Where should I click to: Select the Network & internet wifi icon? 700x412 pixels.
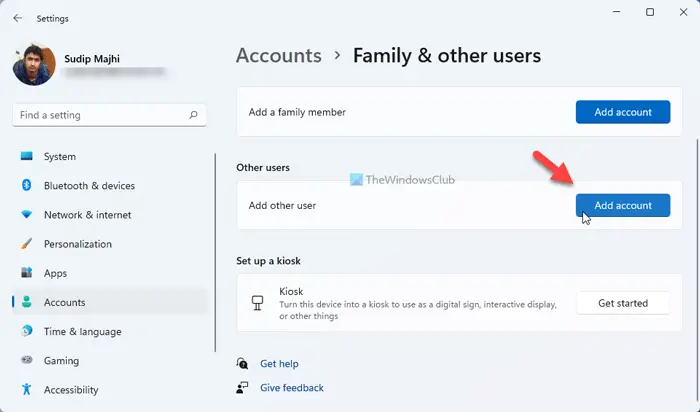[26, 215]
